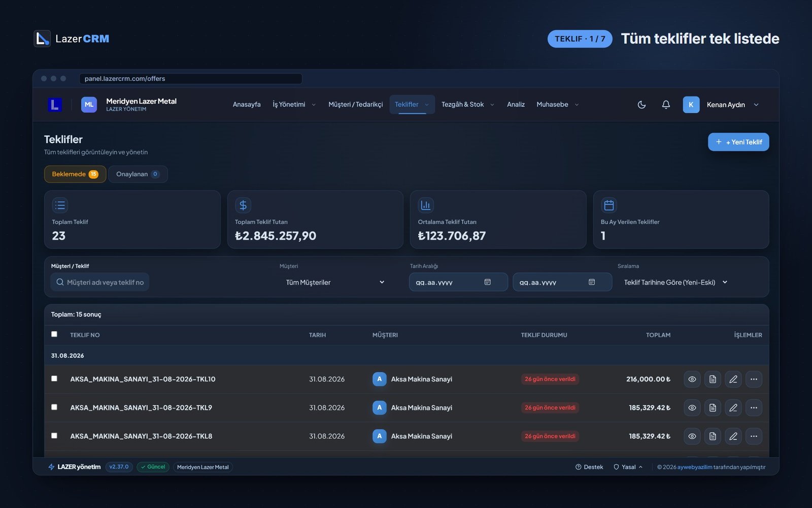Click the browser address bar URL

point(191,79)
